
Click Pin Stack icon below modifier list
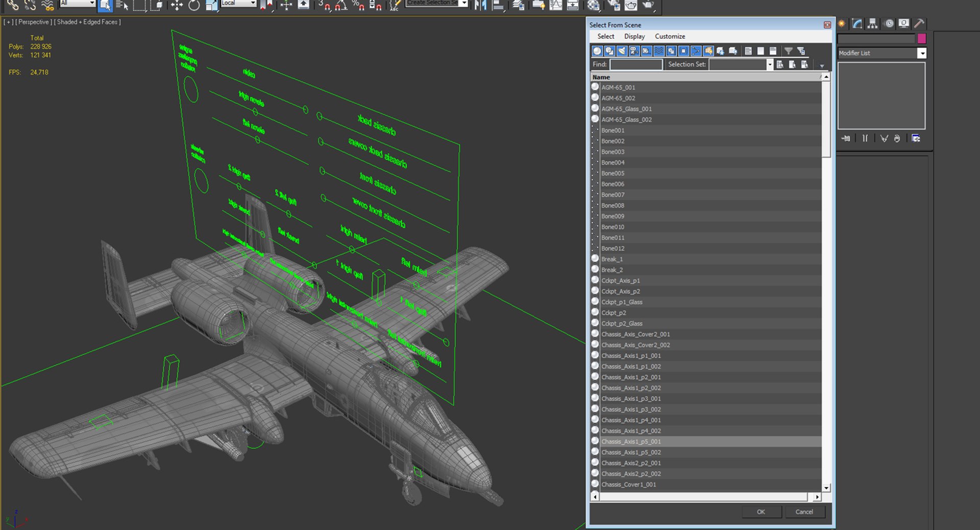point(846,138)
